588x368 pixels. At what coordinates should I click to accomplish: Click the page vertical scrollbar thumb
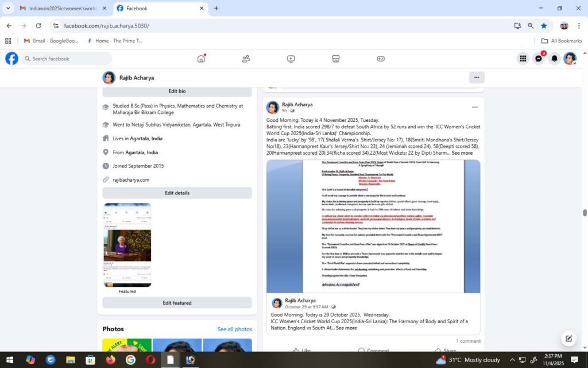point(585,213)
